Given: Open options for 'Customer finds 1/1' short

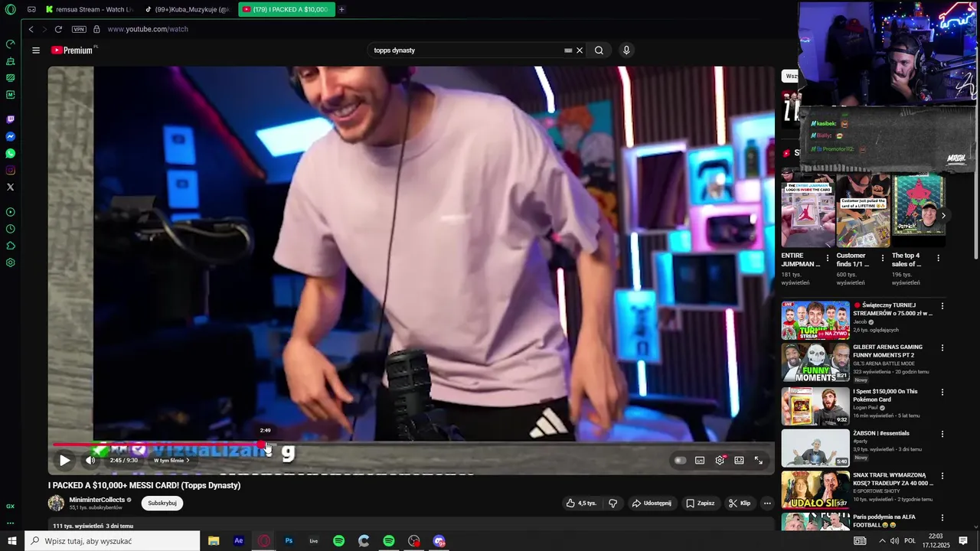Looking at the screenshot, I should coord(883,258).
